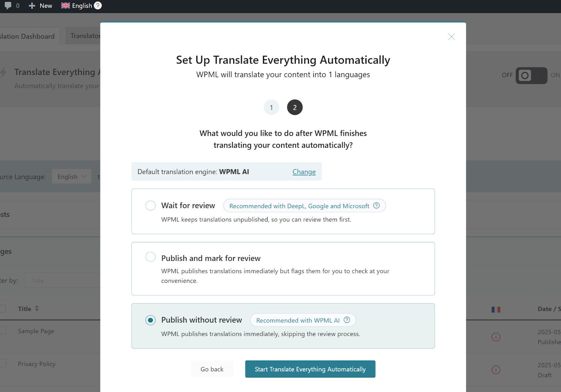Click the French status icon for Sample Page
This screenshot has height=392, width=561.
[496, 337]
